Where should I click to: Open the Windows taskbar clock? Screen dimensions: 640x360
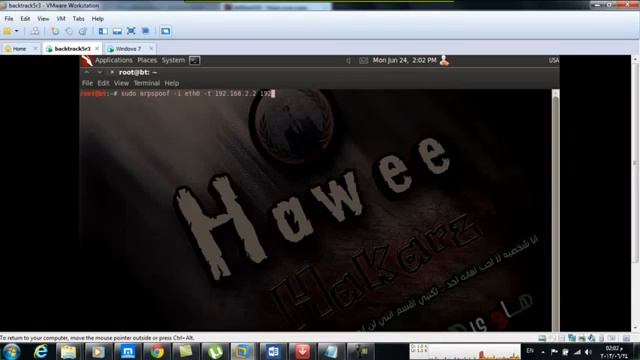coord(614,352)
